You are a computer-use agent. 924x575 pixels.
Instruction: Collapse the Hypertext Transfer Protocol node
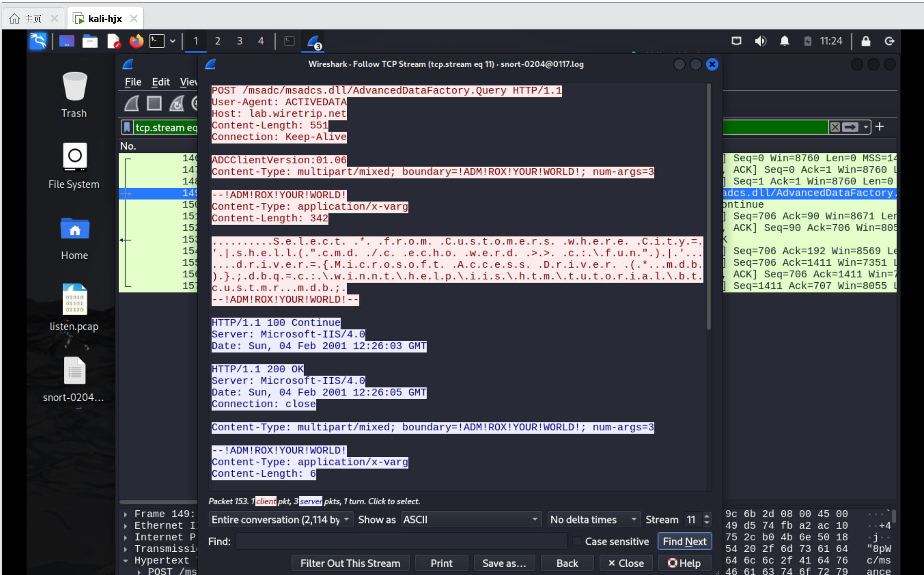point(125,560)
